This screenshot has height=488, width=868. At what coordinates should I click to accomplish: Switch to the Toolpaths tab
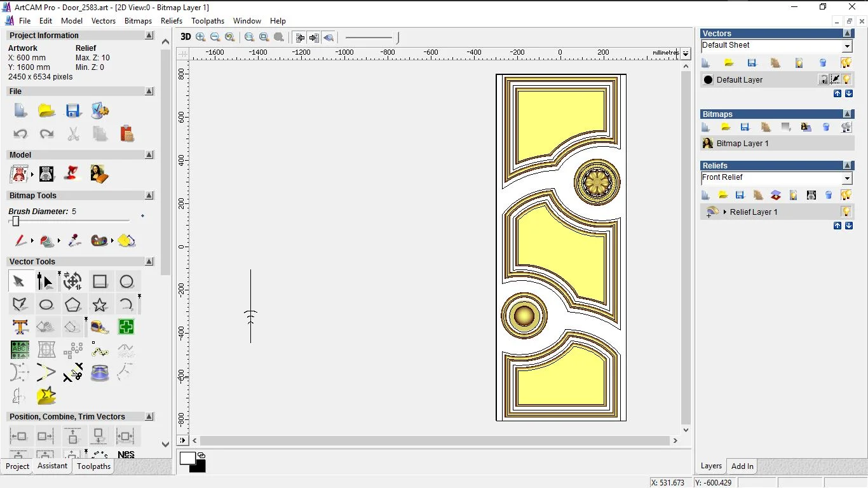point(93,466)
